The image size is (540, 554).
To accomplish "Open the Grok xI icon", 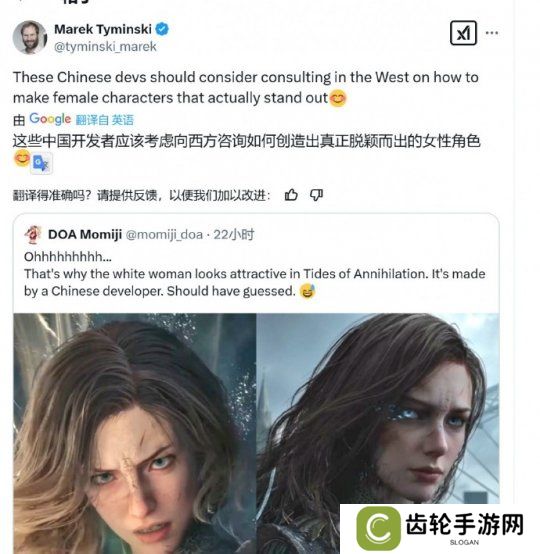I will coord(463,33).
